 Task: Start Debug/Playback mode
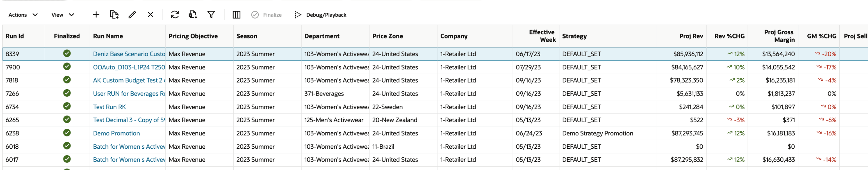[x=298, y=15]
